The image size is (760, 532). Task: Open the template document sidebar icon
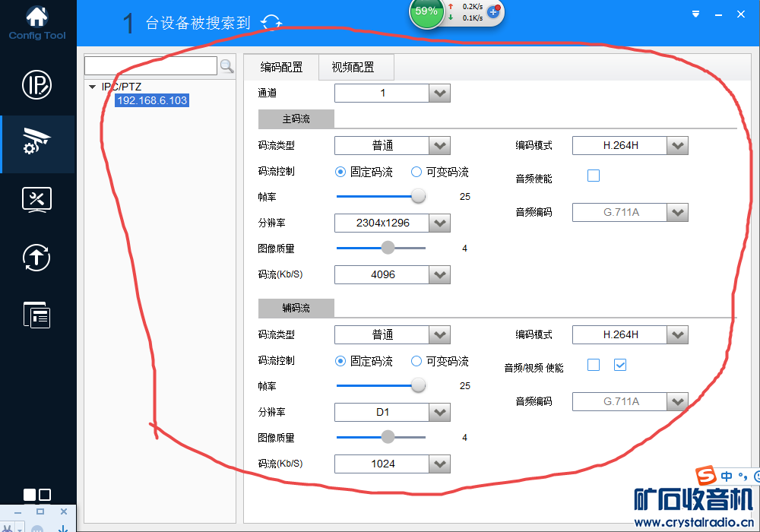pyautogui.click(x=36, y=315)
